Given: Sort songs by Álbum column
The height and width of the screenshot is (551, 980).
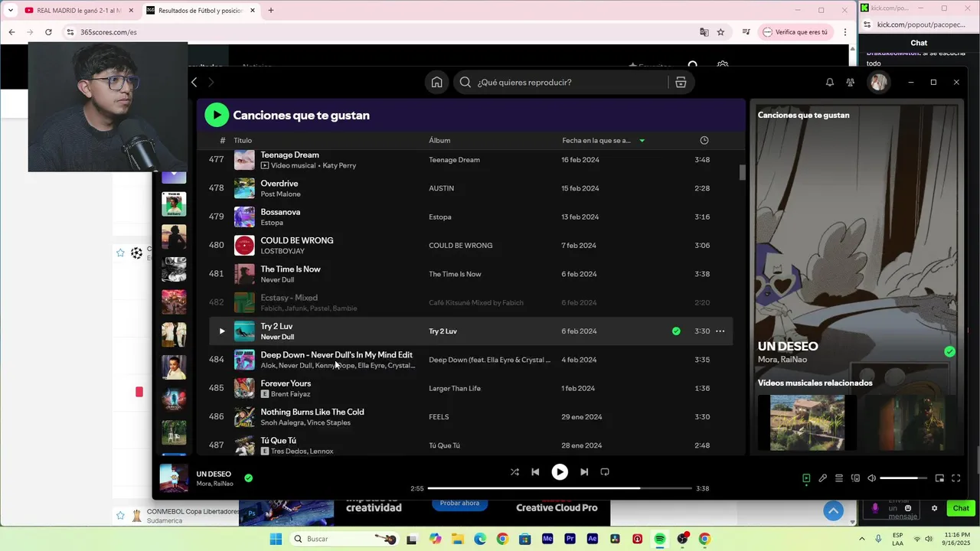Looking at the screenshot, I should (x=439, y=141).
